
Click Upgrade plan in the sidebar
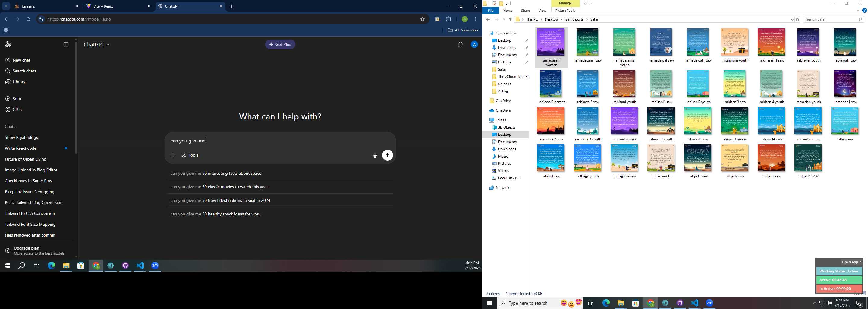pyautogui.click(x=37, y=250)
